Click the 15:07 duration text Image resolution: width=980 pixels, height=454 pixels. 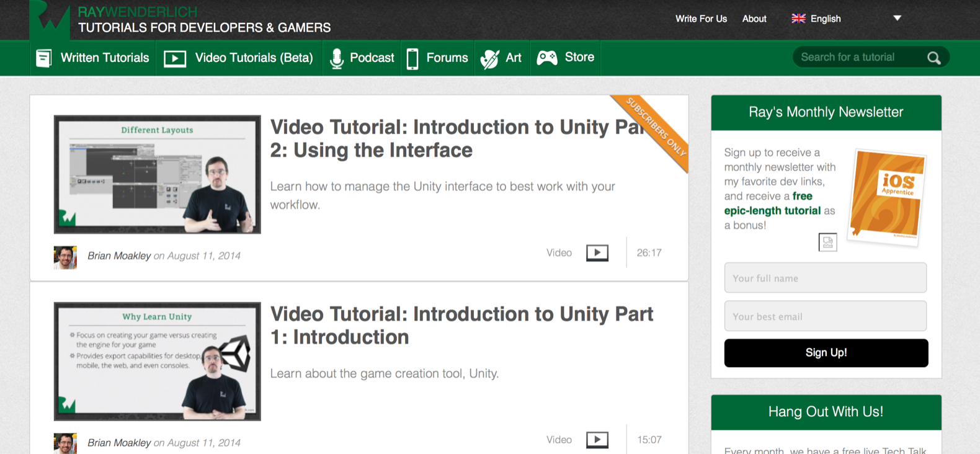tap(649, 440)
